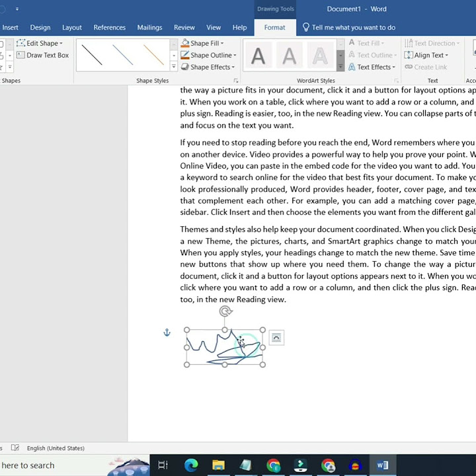This screenshot has width=476, height=476.
Task: Click the scribble drawing's top-left sizing handle
Action: tap(187, 330)
